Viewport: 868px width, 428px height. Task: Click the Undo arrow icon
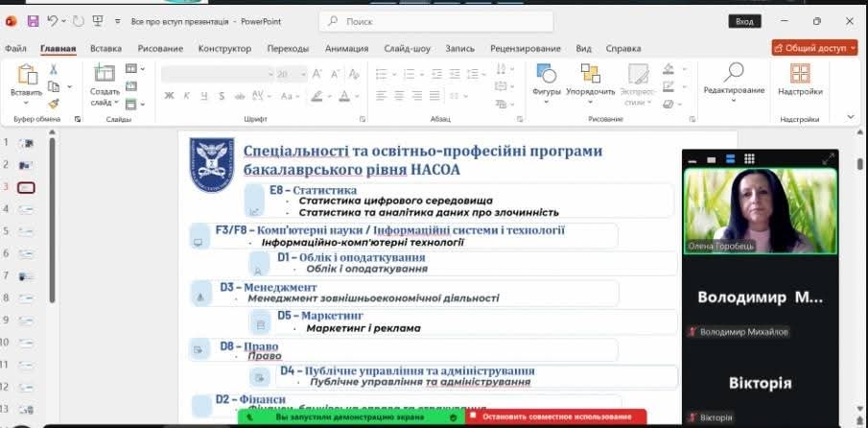click(53, 20)
